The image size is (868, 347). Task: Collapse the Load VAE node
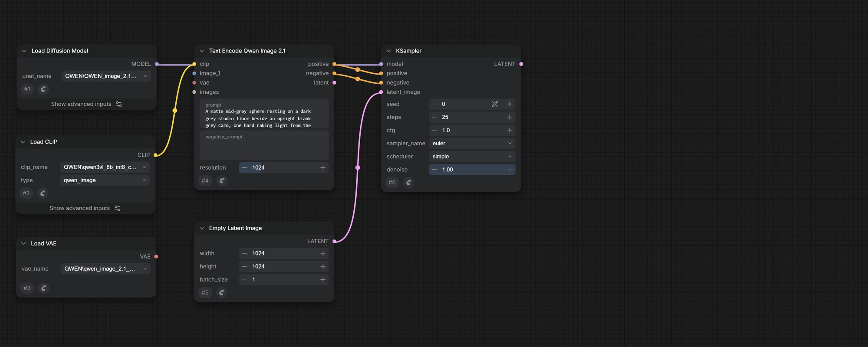coord(23,243)
